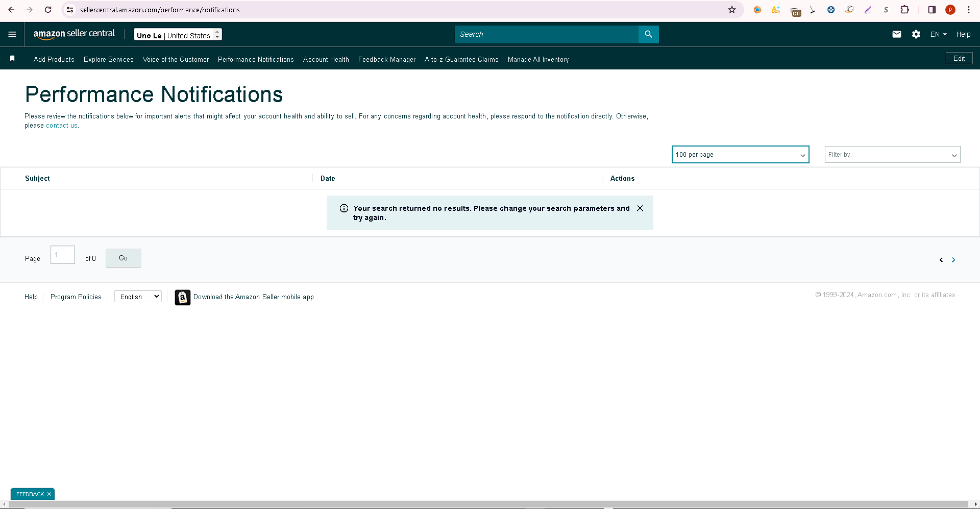Open the EN language dropdown
Screen dimensions: 980x509
point(938,34)
